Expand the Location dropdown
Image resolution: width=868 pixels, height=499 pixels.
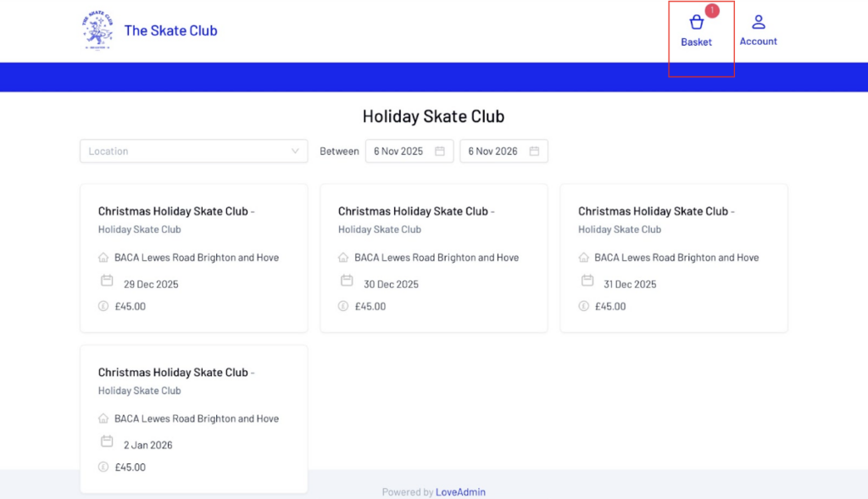193,151
